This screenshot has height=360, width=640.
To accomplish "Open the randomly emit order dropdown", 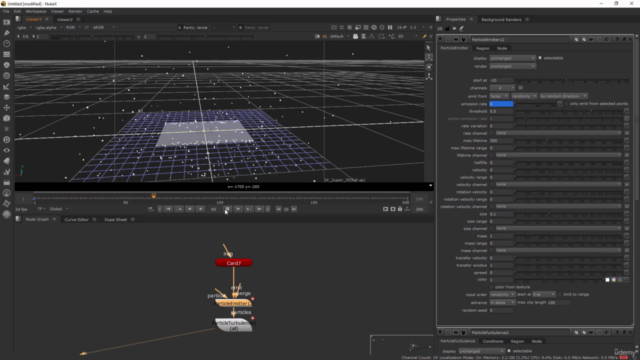I will pyautogui.click(x=524, y=96).
